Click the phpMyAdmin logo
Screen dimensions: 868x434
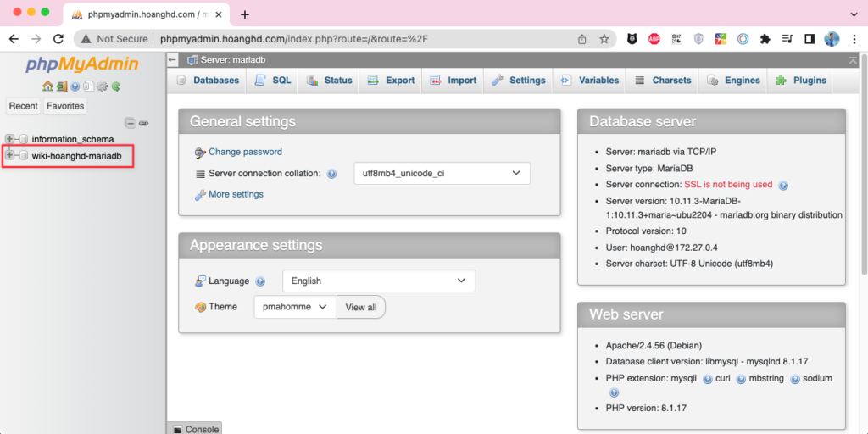point(82,65)
